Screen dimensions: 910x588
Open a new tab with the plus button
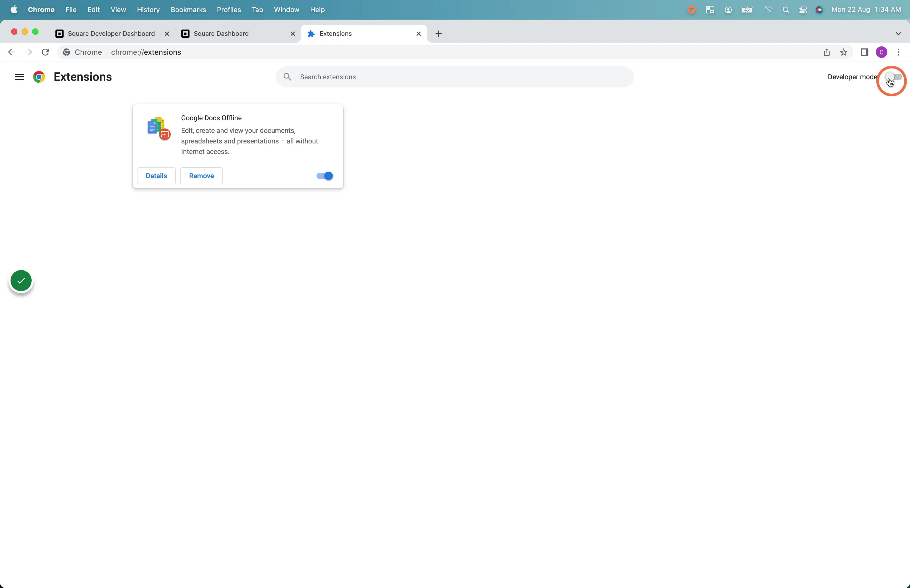(439, 34)
